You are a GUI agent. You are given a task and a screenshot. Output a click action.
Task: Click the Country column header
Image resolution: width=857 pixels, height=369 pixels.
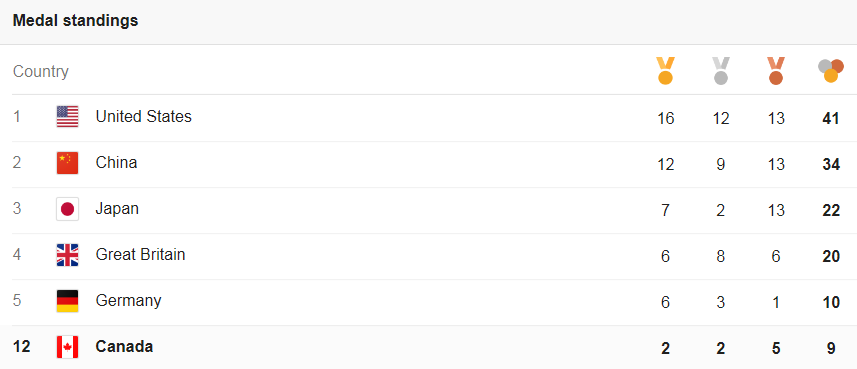(40, 72)
